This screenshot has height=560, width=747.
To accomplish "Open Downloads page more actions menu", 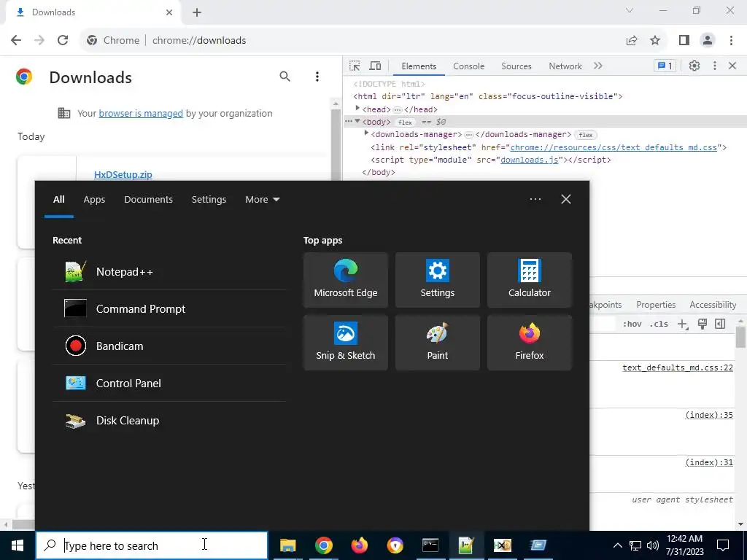I will [x=317, y=77].
